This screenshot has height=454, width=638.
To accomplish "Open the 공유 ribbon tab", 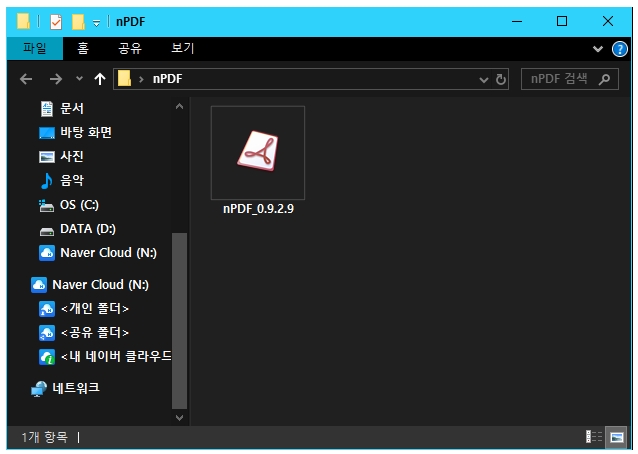I will (130, 48).
